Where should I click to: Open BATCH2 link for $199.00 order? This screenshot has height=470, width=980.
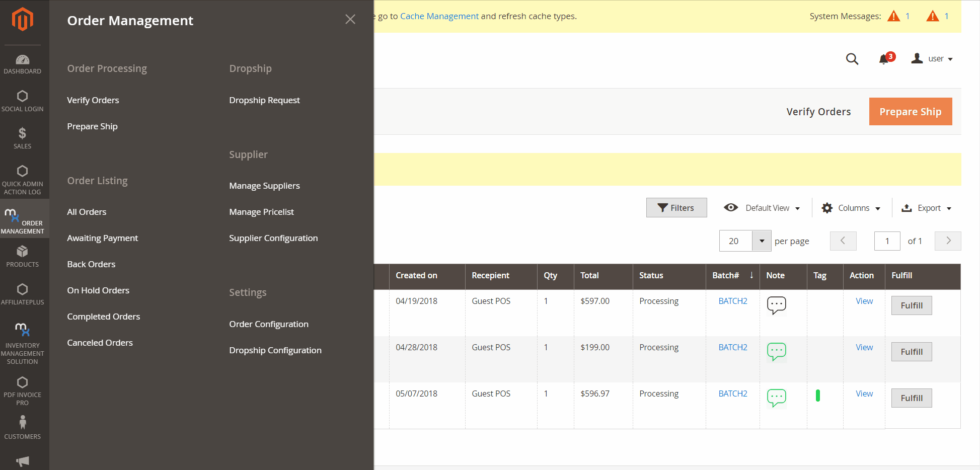coord(732,347)
